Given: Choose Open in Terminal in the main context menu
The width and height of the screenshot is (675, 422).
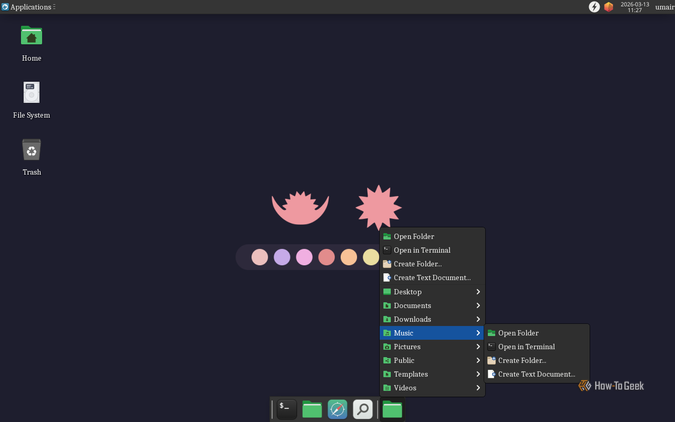Looking at the screenshot, I should click(432, 250).
